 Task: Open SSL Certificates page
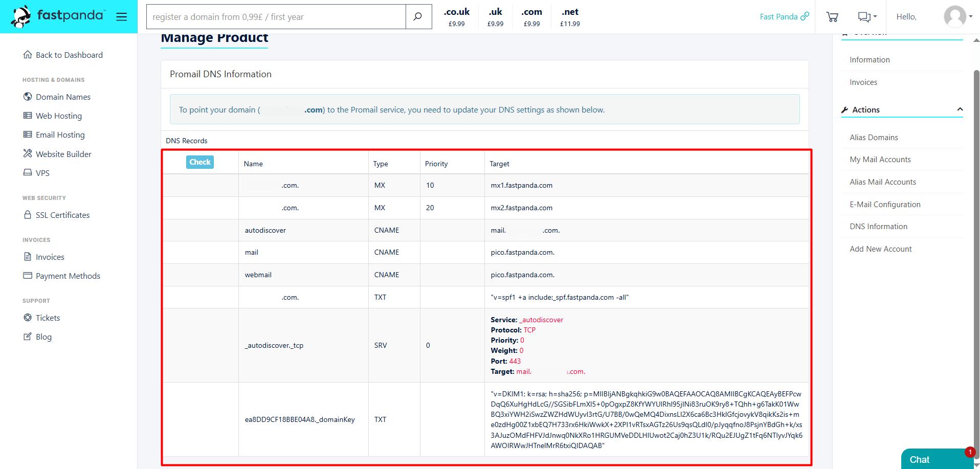(x=62, y=215)
